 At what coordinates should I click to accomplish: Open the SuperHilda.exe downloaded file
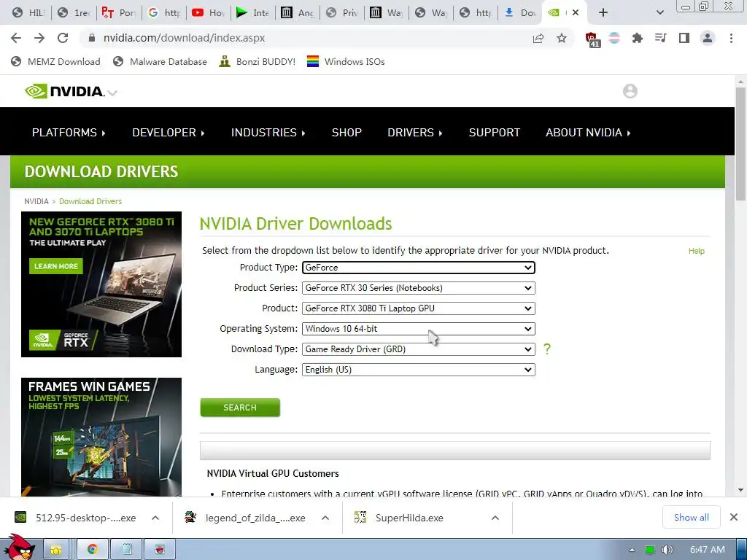click(409, 518)
